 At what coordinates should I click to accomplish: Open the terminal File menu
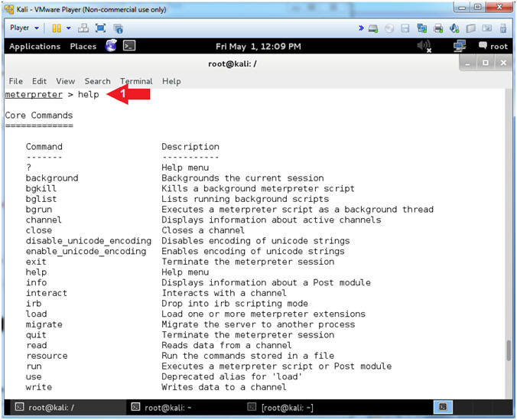click(x=16, y=81)
